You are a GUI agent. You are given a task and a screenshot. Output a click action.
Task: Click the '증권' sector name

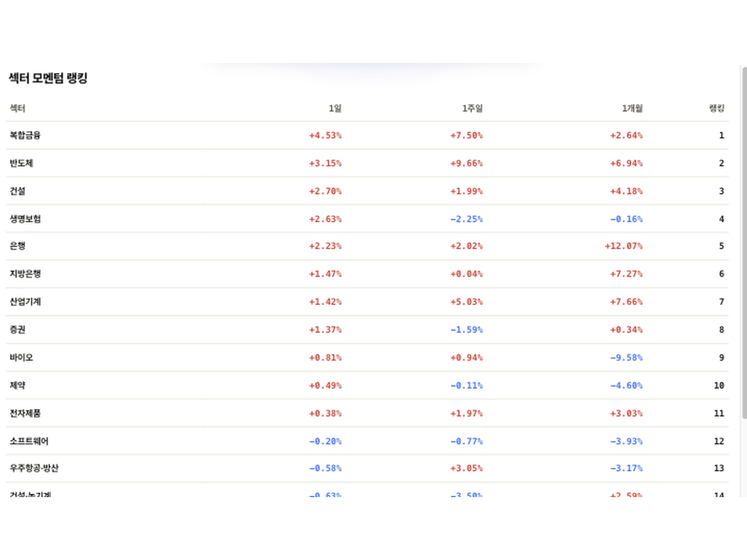(x=18, y=330)
